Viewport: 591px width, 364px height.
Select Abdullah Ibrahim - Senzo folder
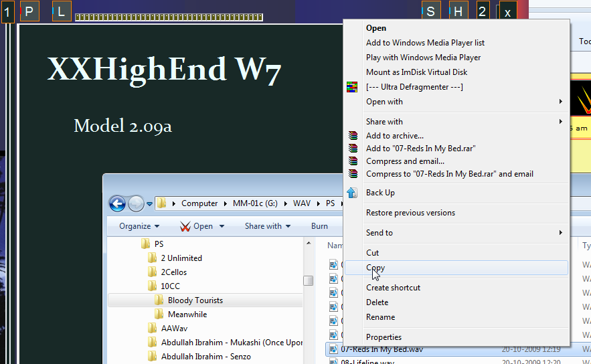199,357
